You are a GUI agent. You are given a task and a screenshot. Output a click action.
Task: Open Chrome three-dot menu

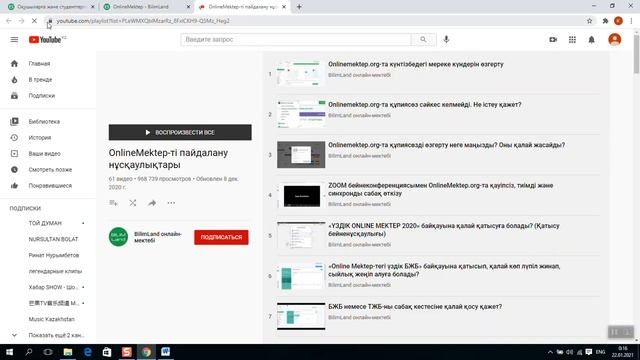(x=631, y=21)
